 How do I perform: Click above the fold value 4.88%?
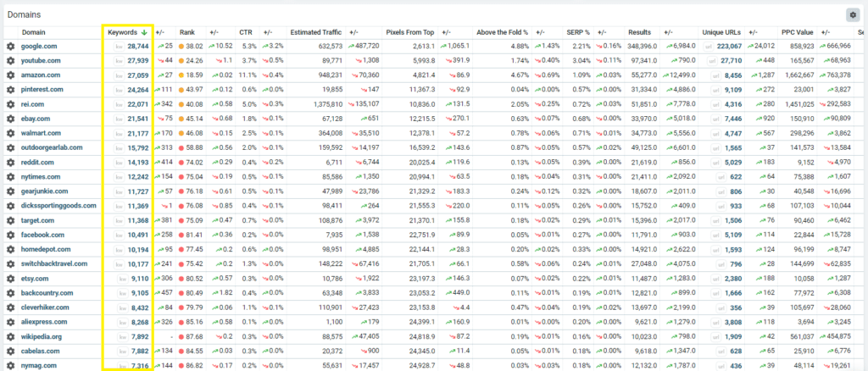pos(520,47)
